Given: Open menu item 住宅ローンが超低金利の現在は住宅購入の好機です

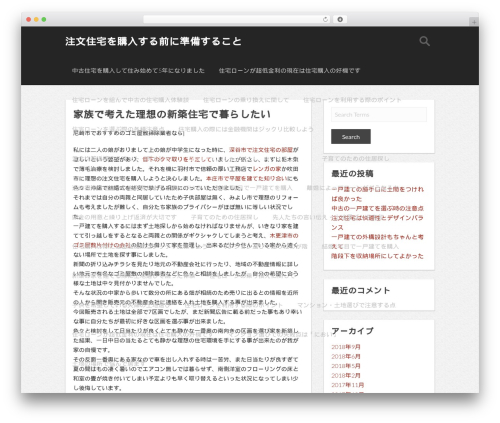Looking at the screenshot, I should click(289, 71).
